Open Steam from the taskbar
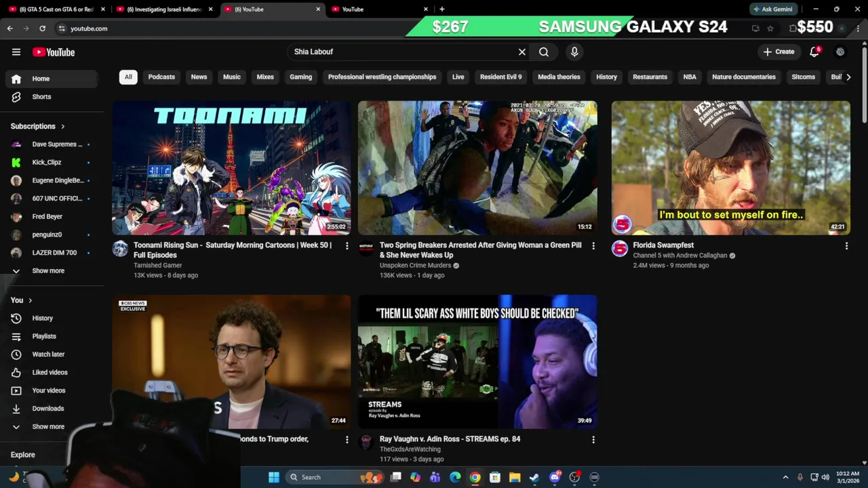 click(x=534, y=477)
